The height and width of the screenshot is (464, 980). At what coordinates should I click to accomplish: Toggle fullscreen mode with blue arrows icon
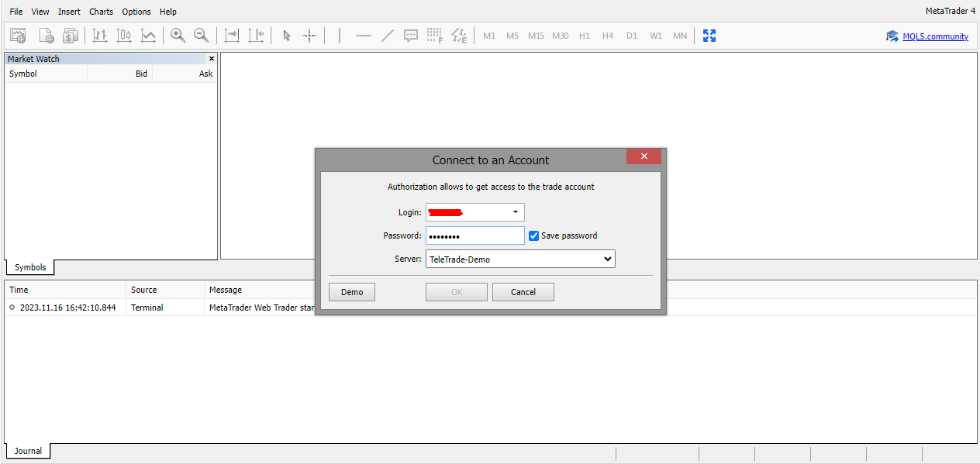point(709,35)
